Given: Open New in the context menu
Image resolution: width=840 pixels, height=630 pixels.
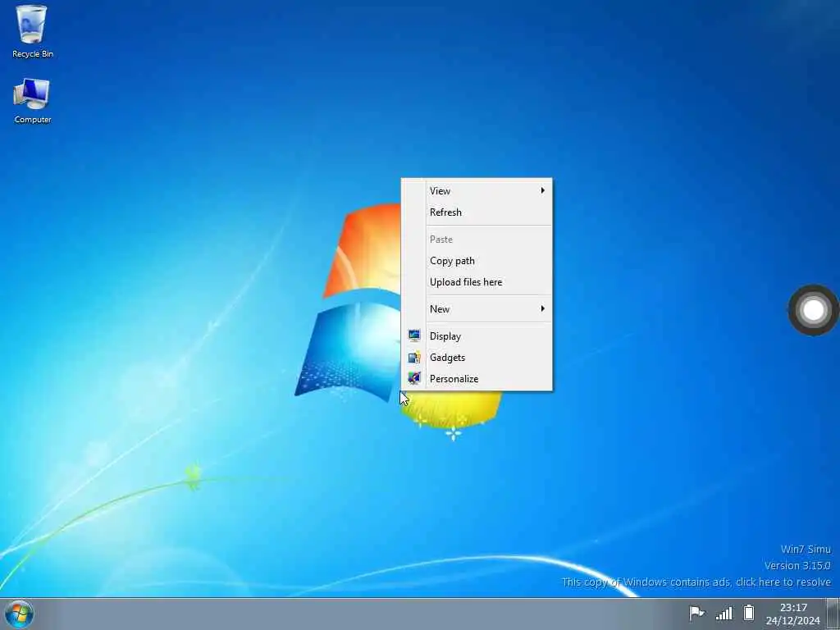Looking at the screenshot, I should point(477,308).
